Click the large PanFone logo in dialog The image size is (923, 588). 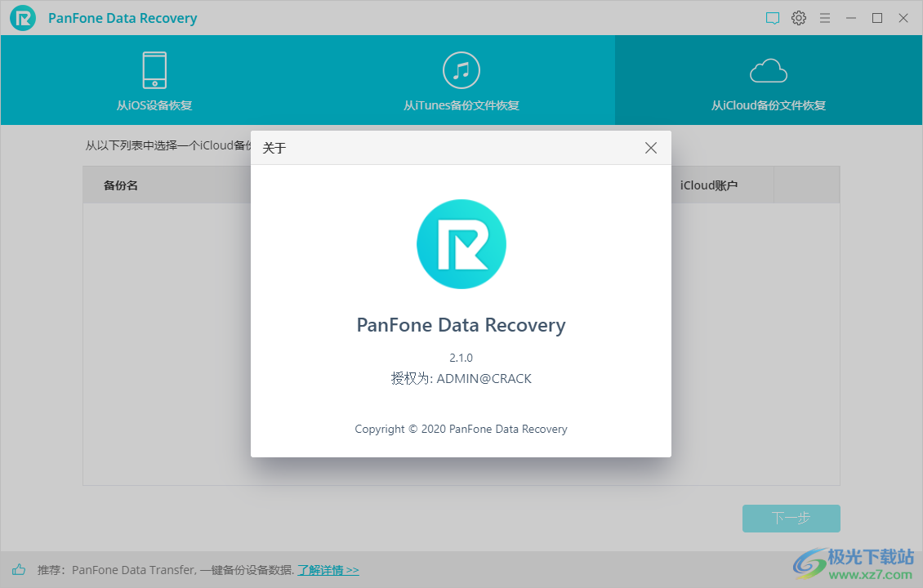click(x=461, y=244)
